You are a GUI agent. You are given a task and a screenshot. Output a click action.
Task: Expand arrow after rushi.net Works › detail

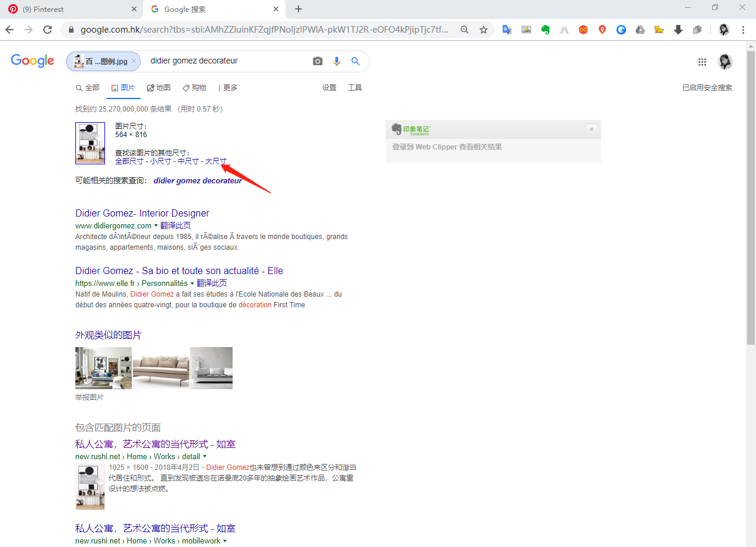click(x=205, y=457)
